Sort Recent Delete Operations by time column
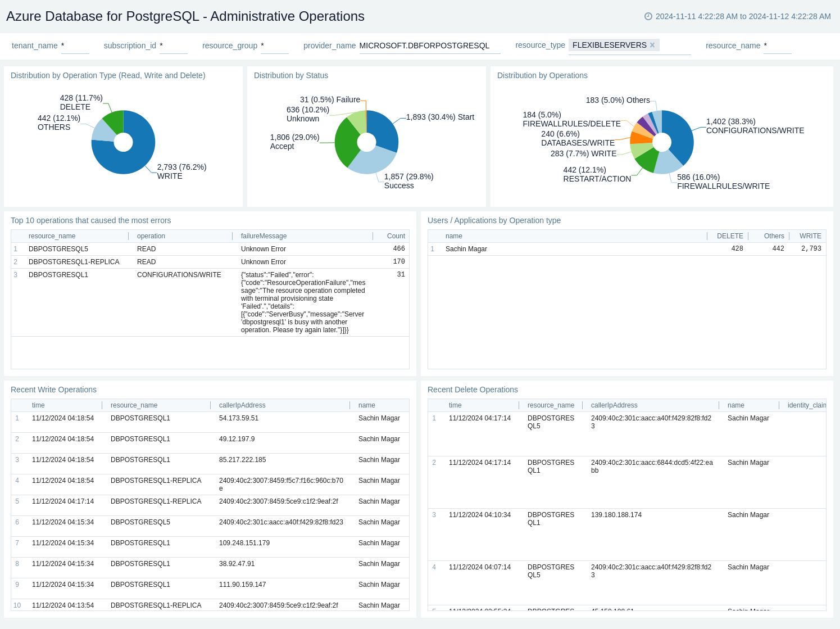The height and width of the screenshot is (629, 840). pos(455,405)
